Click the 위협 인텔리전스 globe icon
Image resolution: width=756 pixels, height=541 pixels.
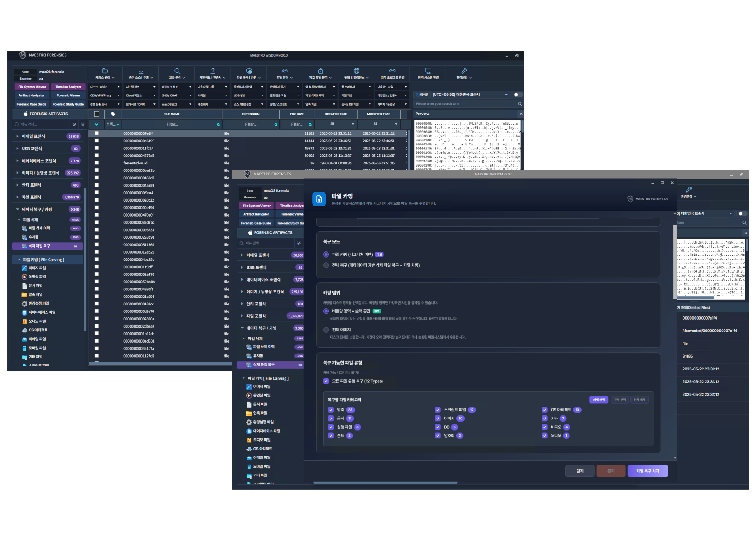click(x=356, y=71)
